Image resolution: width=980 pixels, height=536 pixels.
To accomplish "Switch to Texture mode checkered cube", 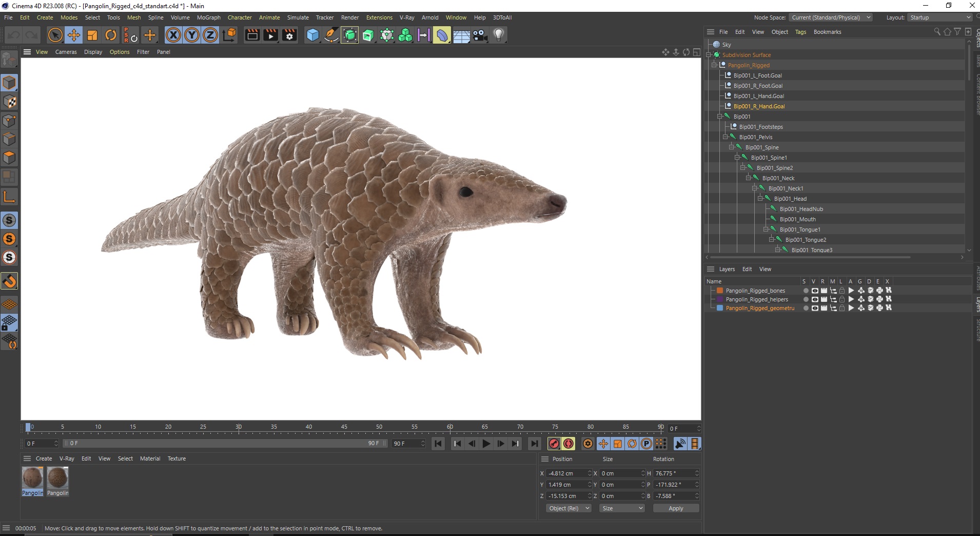I will [x=9, y=102].
